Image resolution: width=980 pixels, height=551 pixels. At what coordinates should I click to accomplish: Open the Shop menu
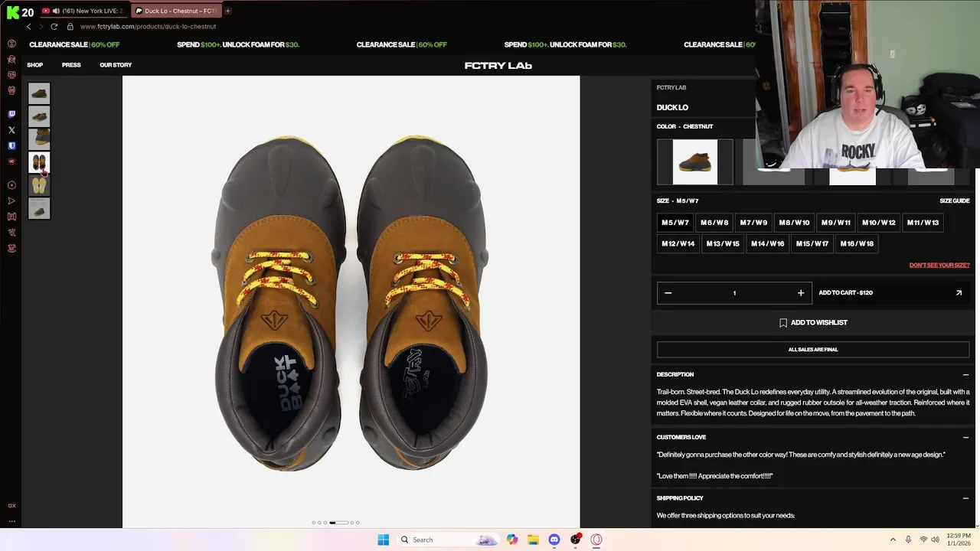(35, 65)
